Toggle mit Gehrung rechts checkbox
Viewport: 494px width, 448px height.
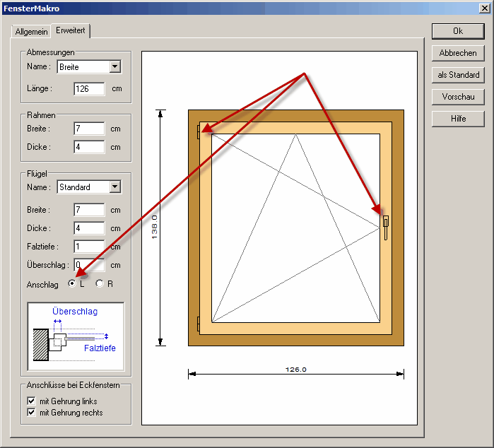click(x=31, y=412)
